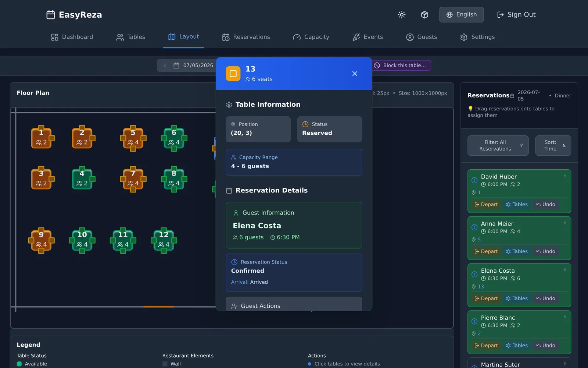Select table 9 on floor plan

tap(42, 240)
